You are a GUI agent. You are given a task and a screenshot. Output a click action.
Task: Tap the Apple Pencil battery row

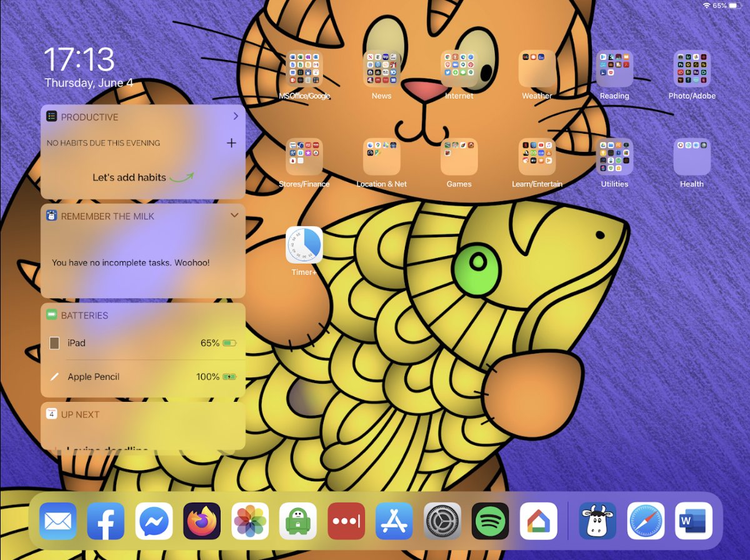(143, 377)
